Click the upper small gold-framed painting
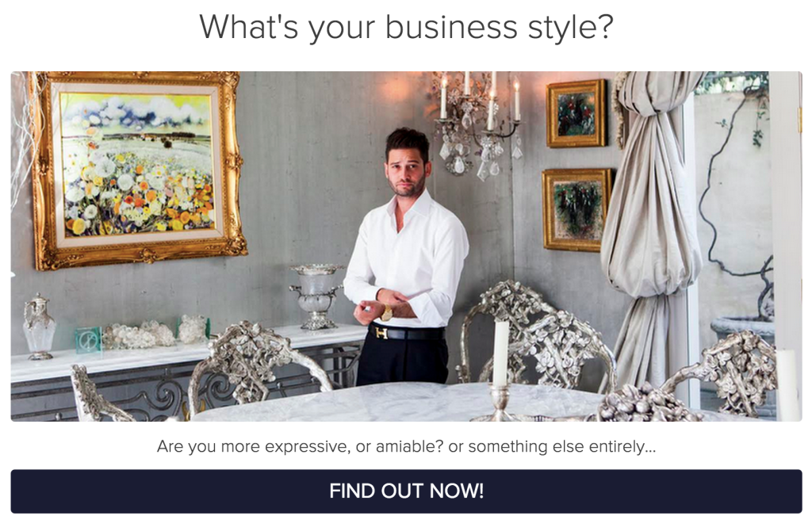The height and width of the screenshot is (531, 812). pyautogui.click(x=576, y=114)
